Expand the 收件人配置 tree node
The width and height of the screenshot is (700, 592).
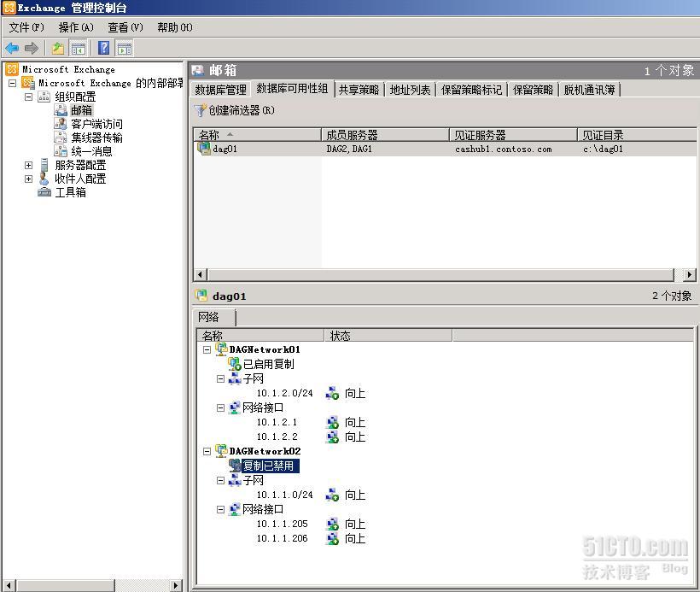28,179
